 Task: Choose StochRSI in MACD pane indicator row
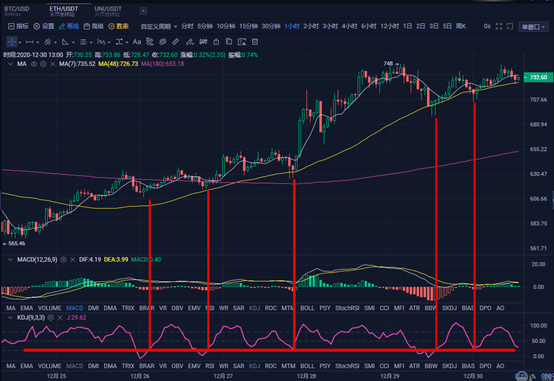[x=347, y=308]
